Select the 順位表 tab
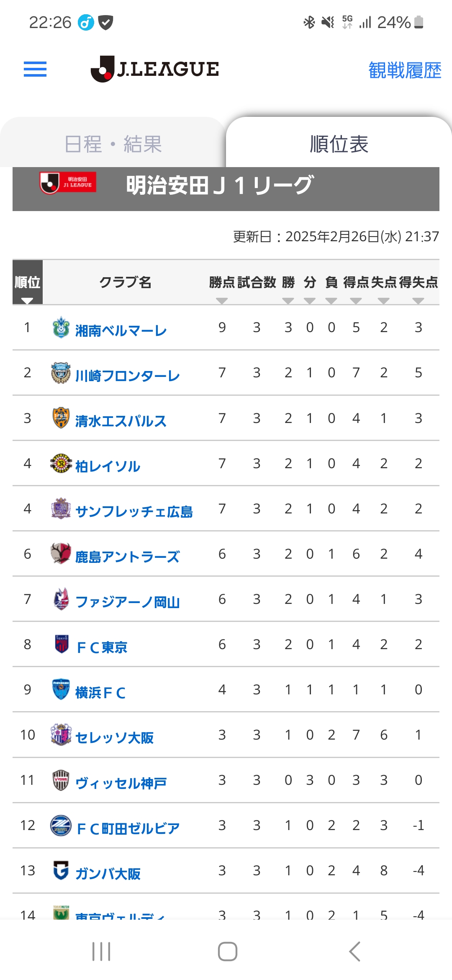This screenshot has width=452, height=980. (339, 144)
